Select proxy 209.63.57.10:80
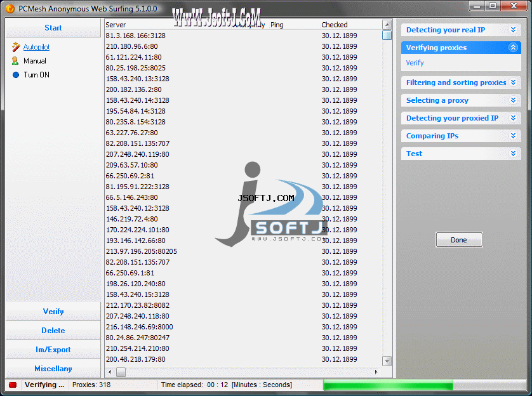Viewport: 532px width, 396px height. (x=131, y=165)
